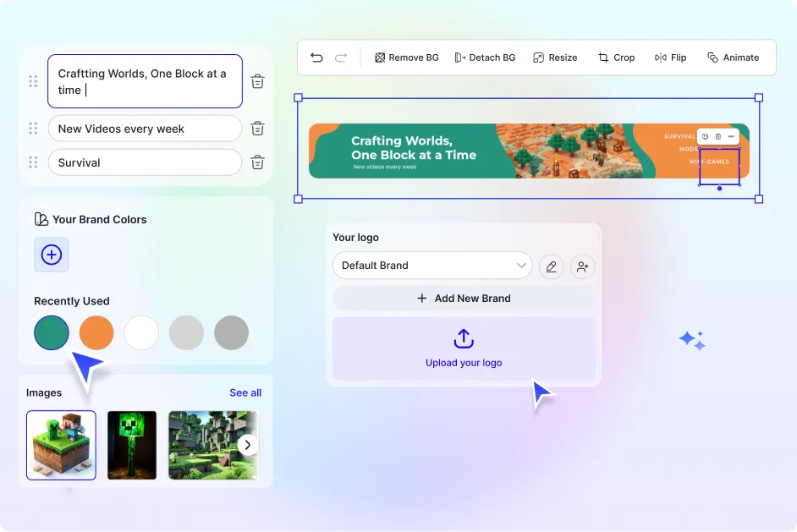The height and width of the screenshot is (532, 797).
Task: Click trash icon beside Survival field
Action: tap(258, 162)
